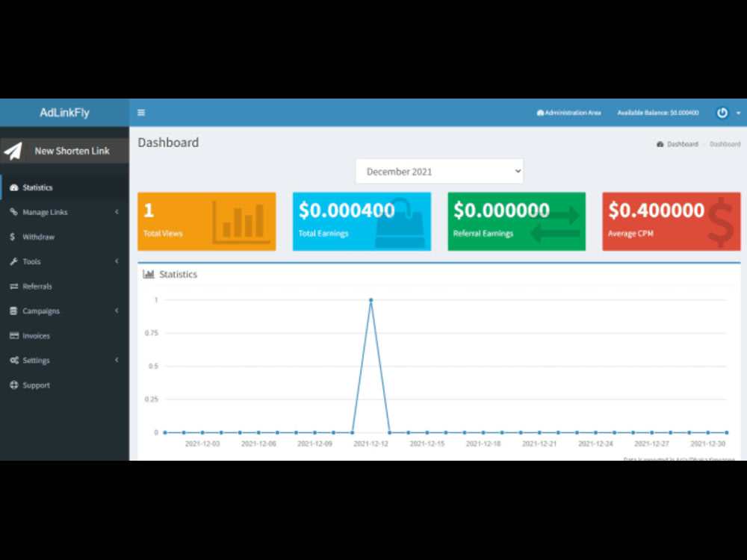747x560 pixels.
Task: Click the Settings gears icon in sidebar
Action: pyautogui.click(x=13, y=360)
